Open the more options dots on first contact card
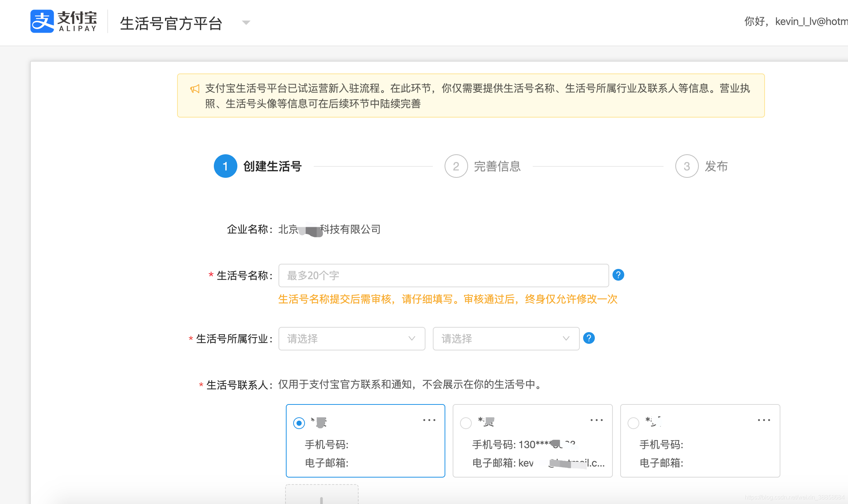This screenshot has width=848, height=504. tap(429, 420)
